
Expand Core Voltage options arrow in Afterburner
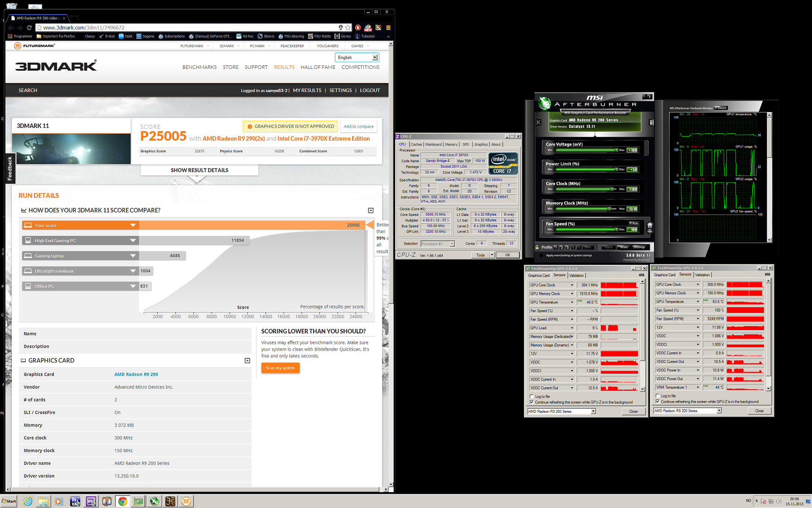point(646,148)
